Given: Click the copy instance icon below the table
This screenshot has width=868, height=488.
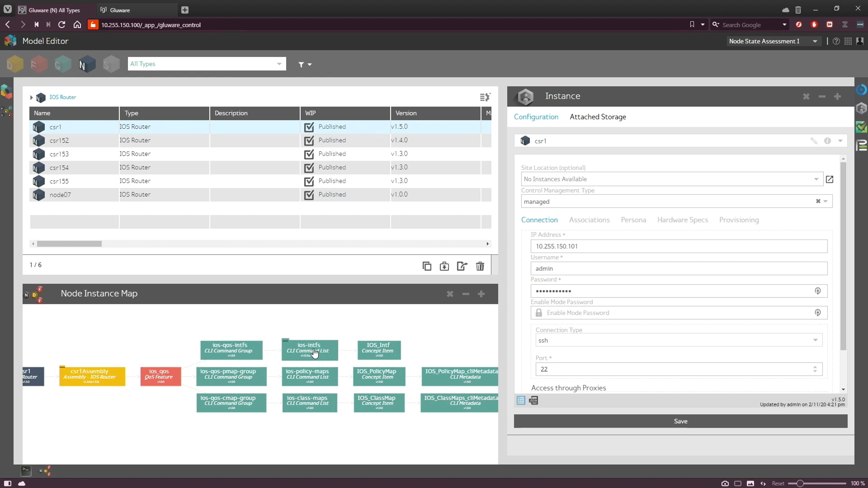Looking at the screenshot, I should tap(427, 266).
